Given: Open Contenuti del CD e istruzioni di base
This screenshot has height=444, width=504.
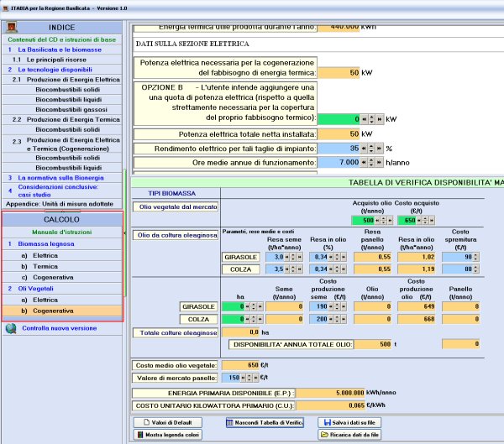Looking at the screenshot, I should click(x=62, y=39).
